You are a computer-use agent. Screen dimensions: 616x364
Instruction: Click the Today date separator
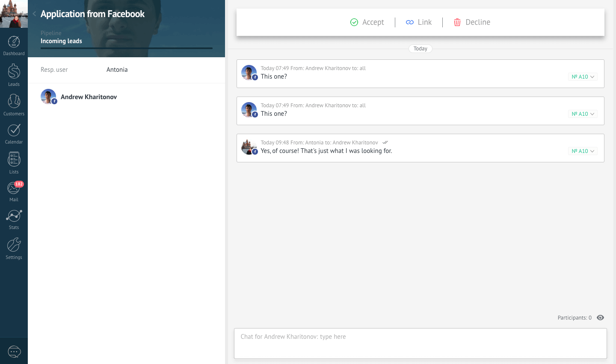(x=421, y=49)
